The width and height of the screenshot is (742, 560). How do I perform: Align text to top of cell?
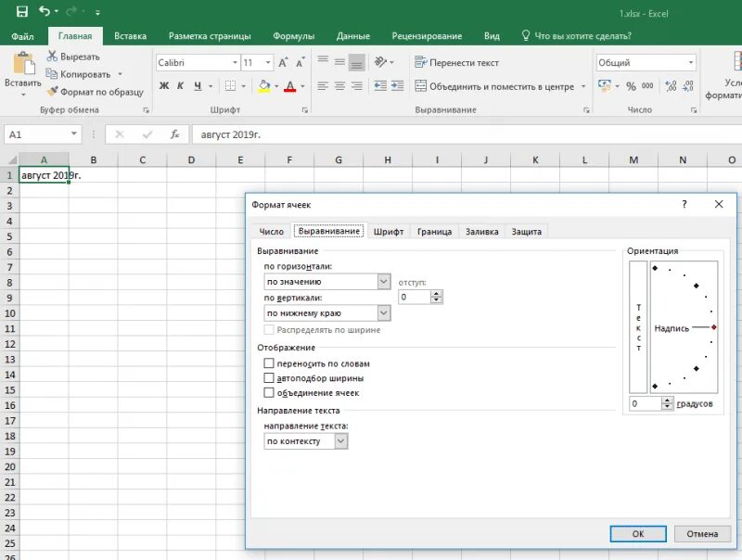[323, 61]
